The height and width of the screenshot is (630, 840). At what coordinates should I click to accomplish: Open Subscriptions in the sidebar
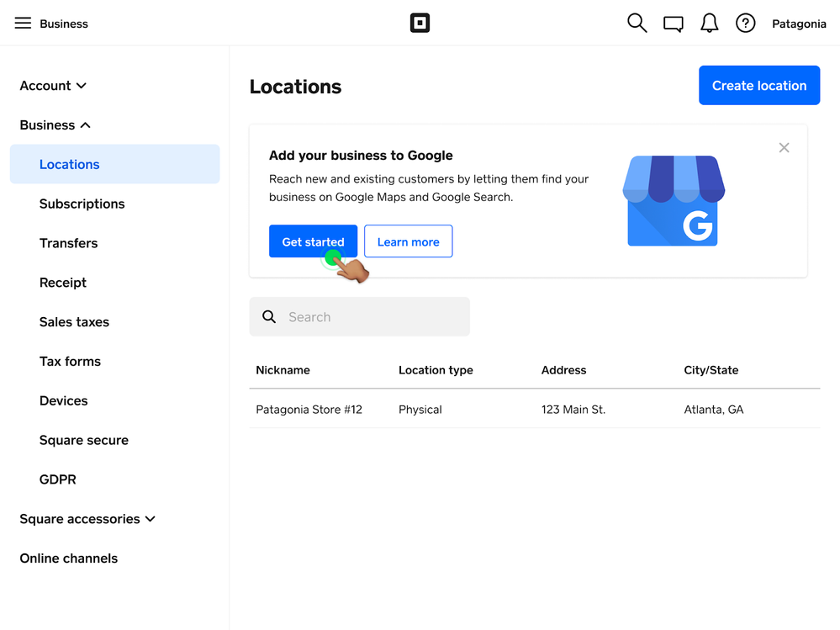coord(82,204)
